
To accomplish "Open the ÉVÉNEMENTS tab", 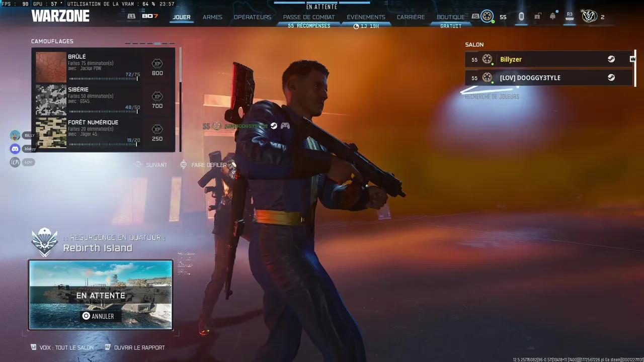I will pos(366,17).
